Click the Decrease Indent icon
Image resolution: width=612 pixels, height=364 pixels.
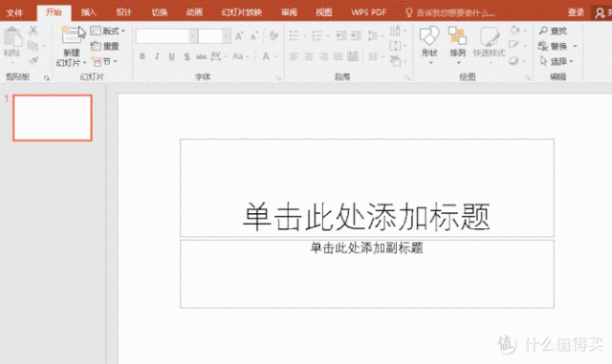click(x=341, y=36)
